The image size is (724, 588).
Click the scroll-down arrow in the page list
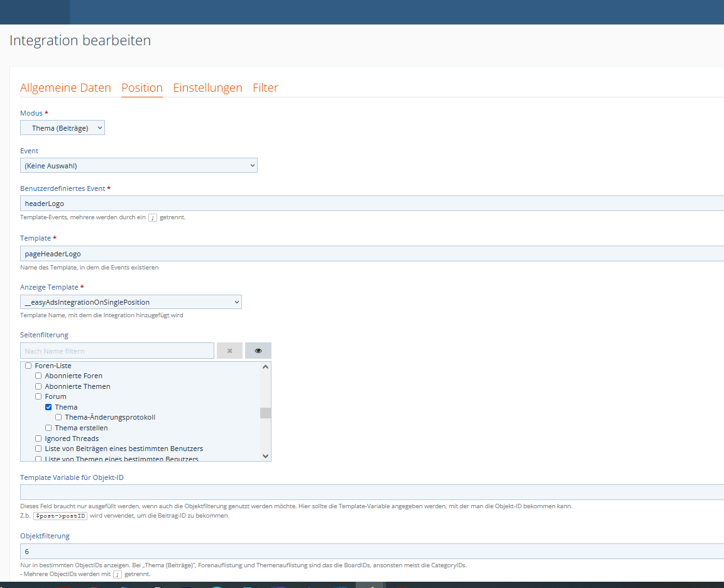(265, 455)
